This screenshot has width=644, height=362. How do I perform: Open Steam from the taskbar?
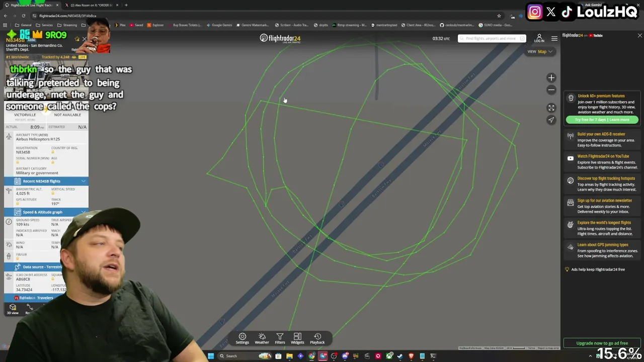tap(400, 356)
